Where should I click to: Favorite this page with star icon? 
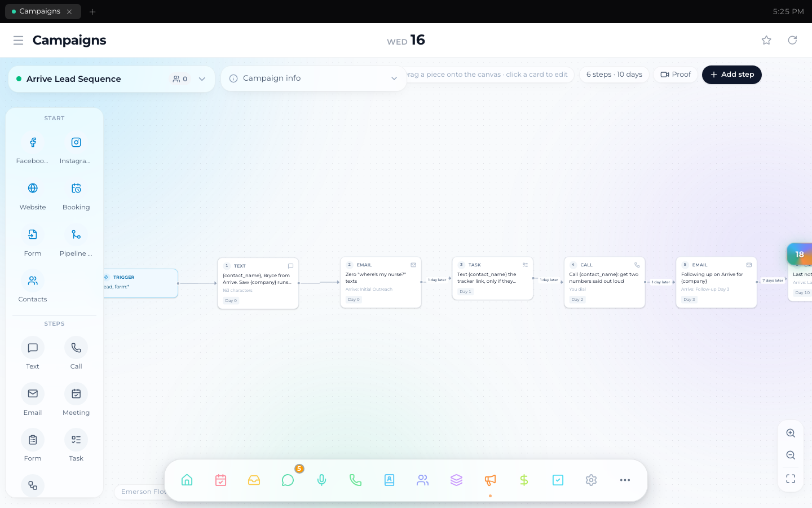pyautogui.click(x=766, y=40)
